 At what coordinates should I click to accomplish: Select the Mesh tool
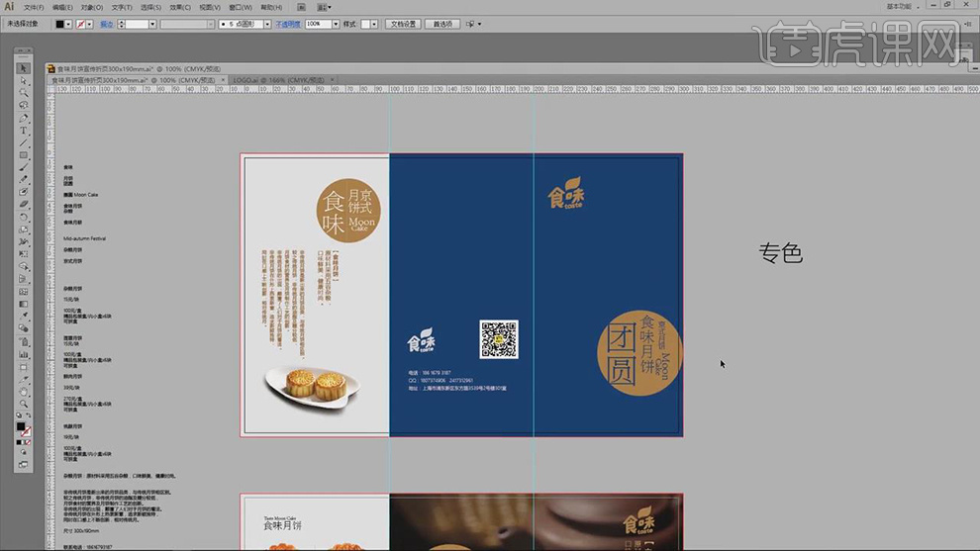tap(23, 292)
